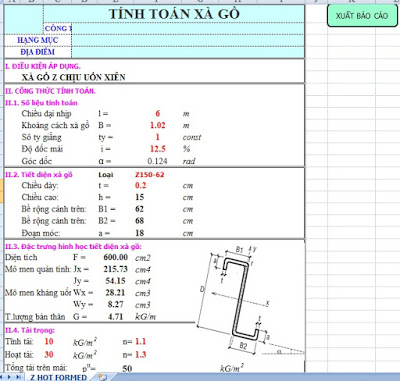Select the self-weight value 4.71

(116, 316)
